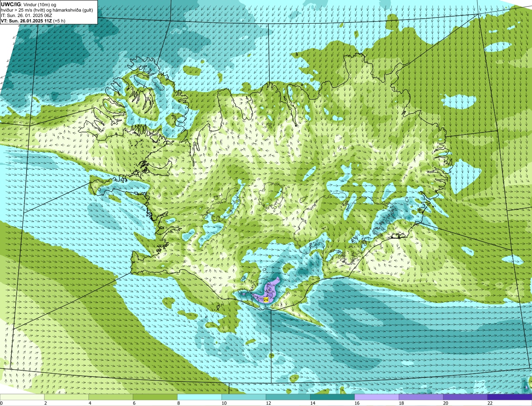Image resolution: width=532 pixels, height=406 pixels.
Task: Click the title line 'UWC/IG: Vindur (10m) og'
Action: 28,4
